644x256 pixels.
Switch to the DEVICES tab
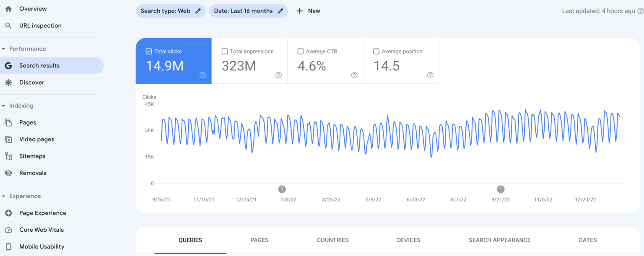tap(408, 240)
